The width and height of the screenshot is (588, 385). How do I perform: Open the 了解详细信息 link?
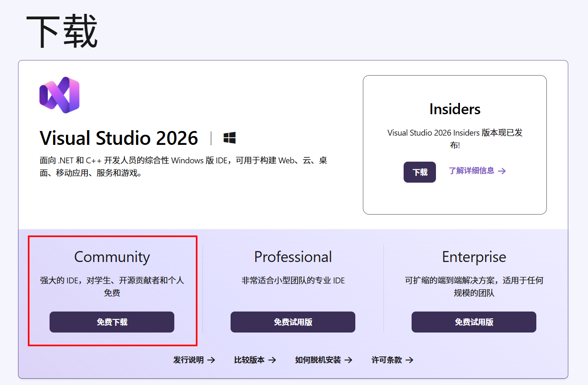(471, 170)
